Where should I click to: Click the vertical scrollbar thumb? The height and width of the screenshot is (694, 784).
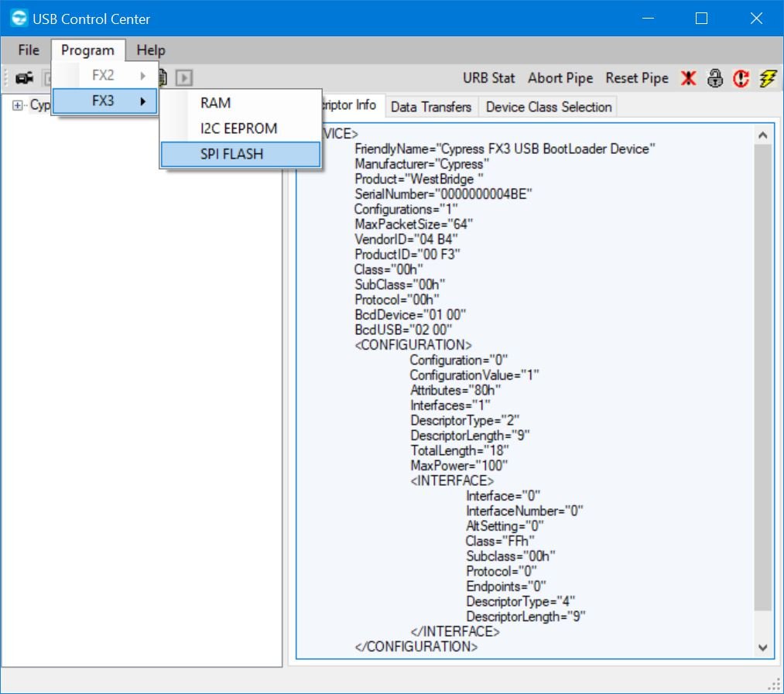tap(762, 378)
